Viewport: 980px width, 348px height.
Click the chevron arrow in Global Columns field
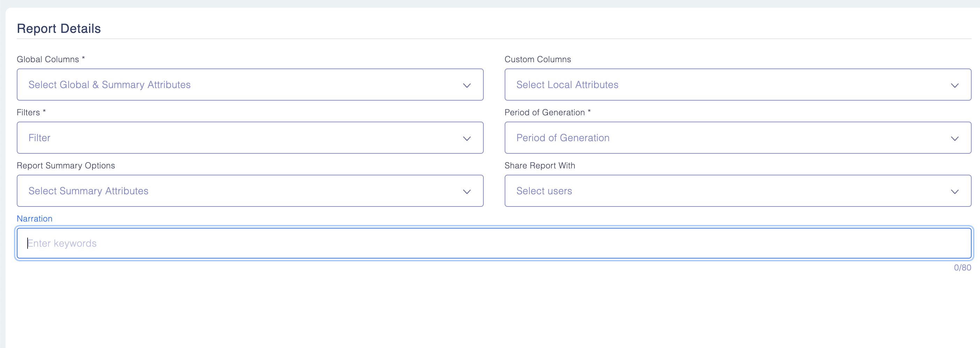click(x=466, y=85)
